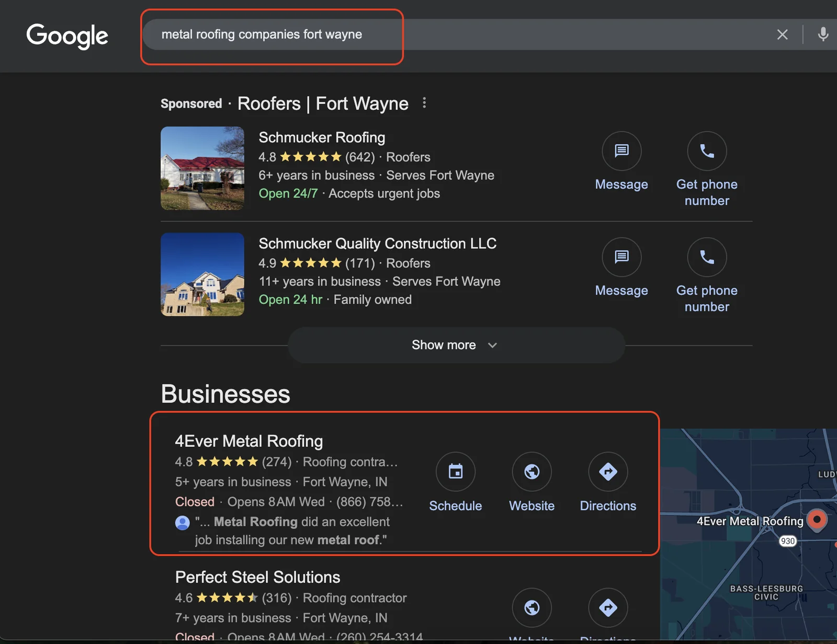Click Schedule label for 4Ever Metal Roofing

tap(456, 506)
